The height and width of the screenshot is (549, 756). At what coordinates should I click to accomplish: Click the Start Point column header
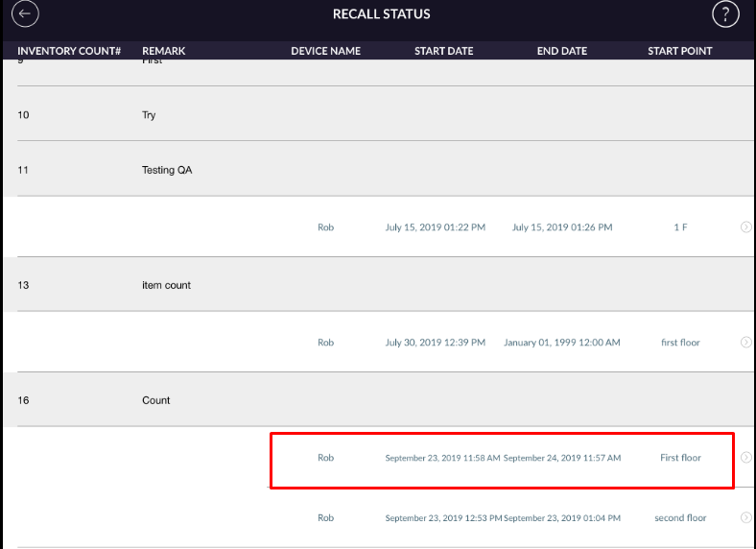coord(680,51)
